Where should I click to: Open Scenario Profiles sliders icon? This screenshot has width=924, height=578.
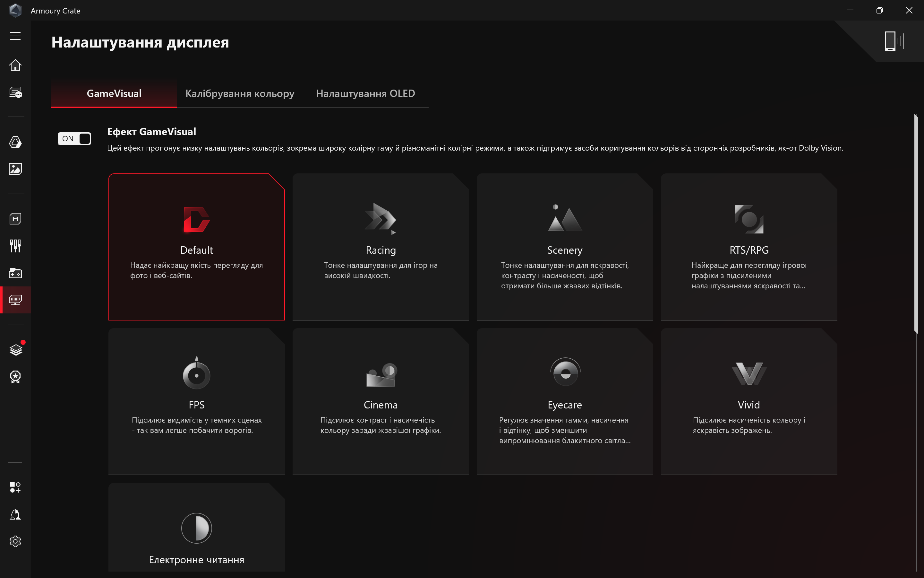15,246
